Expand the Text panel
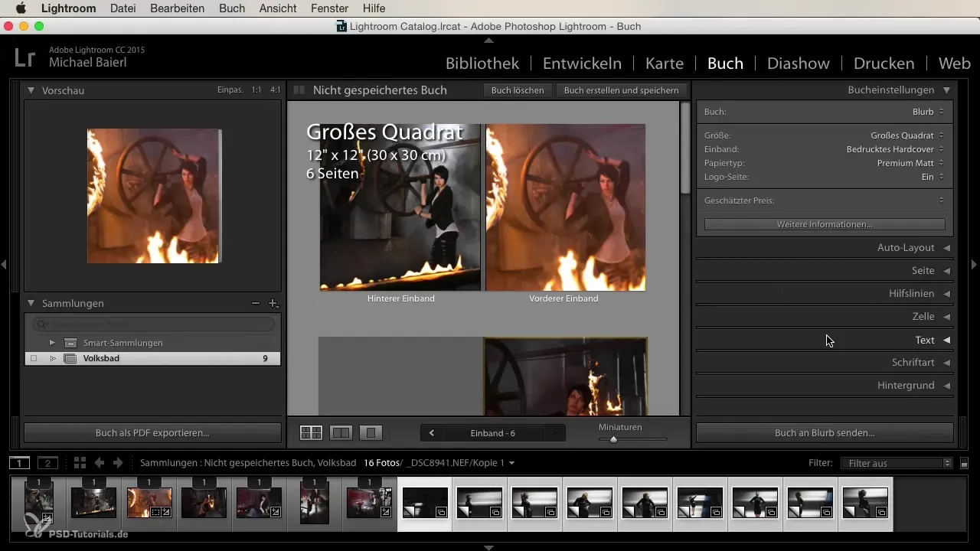 (x=947, y=340)
